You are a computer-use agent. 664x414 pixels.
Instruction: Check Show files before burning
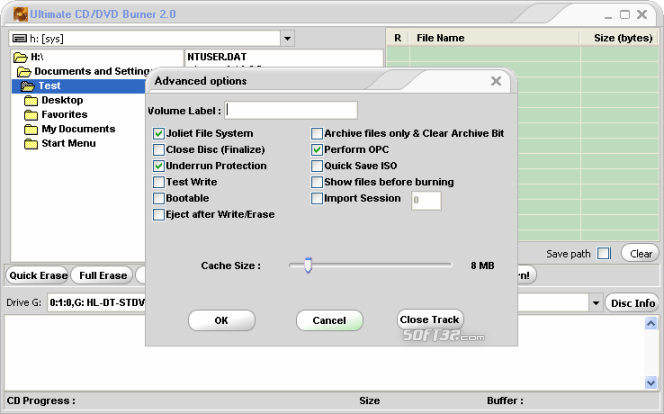coord(317,182)
